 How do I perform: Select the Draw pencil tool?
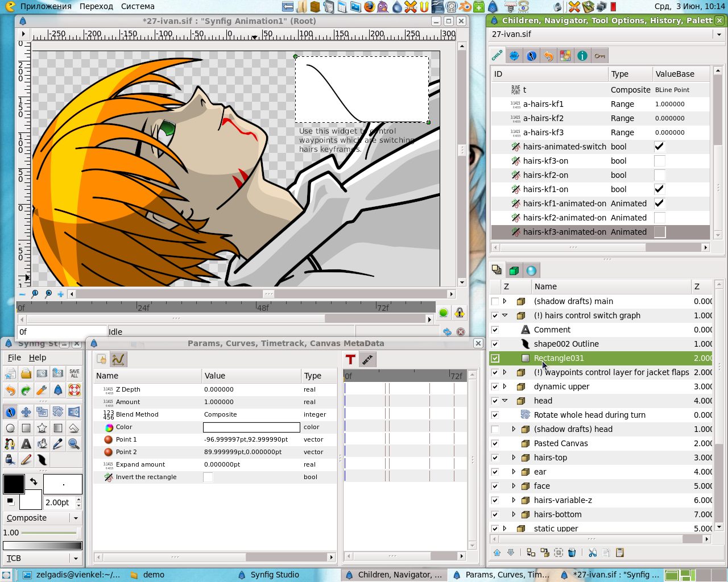(x=26, y=460)
